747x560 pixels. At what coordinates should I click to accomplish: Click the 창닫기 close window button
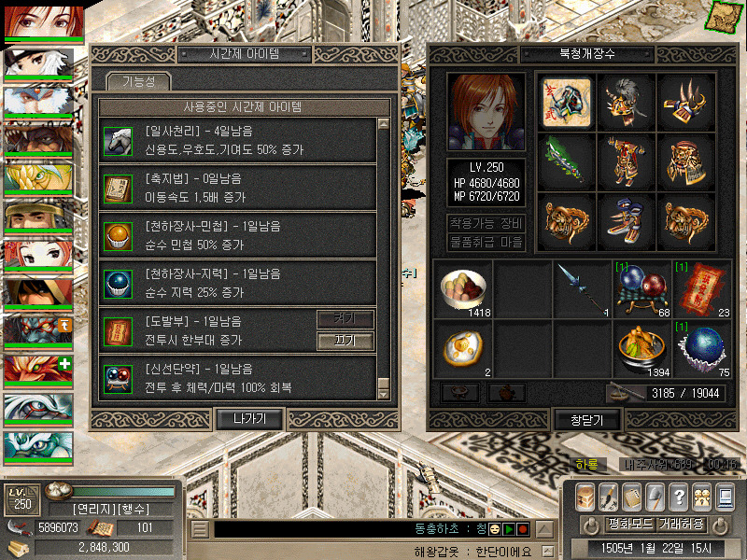point(587,420)
